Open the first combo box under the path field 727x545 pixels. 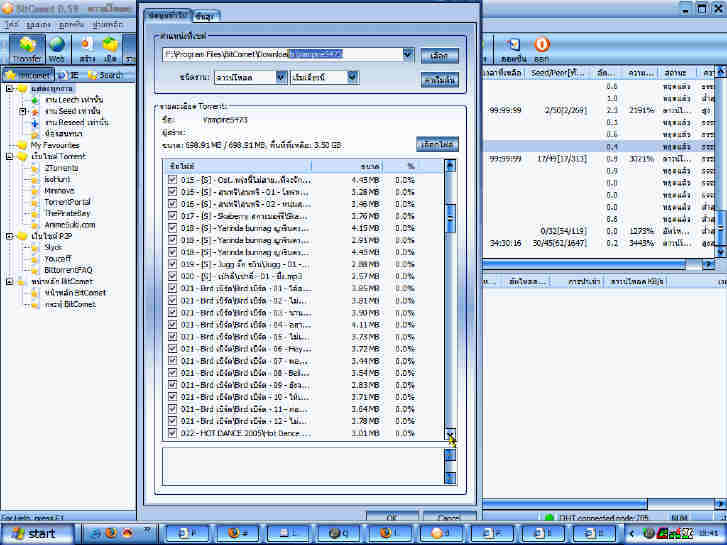point(251,77)
